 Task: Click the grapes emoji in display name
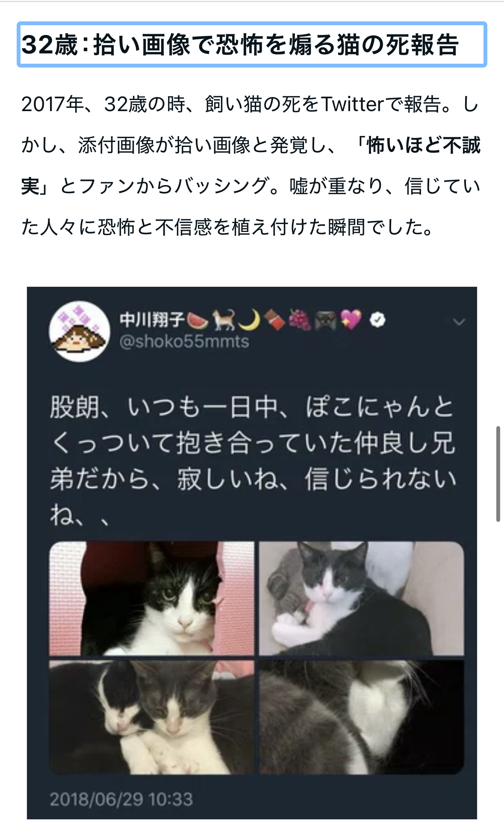300,320
